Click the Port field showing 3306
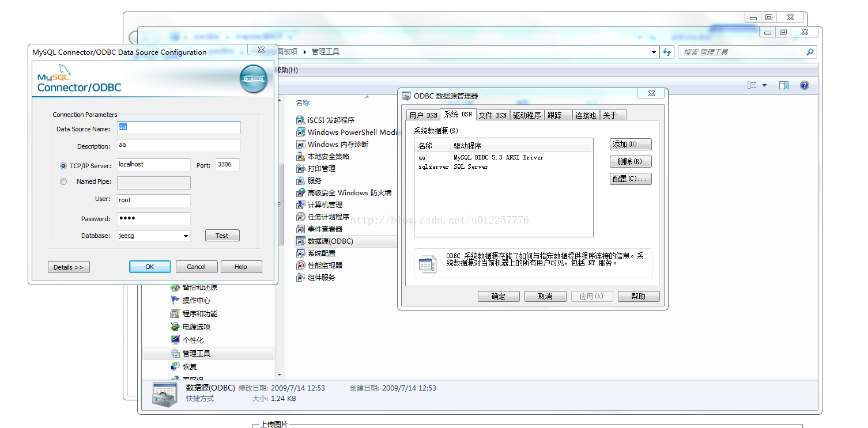The image size is (868, 428). tap(228, 165)
